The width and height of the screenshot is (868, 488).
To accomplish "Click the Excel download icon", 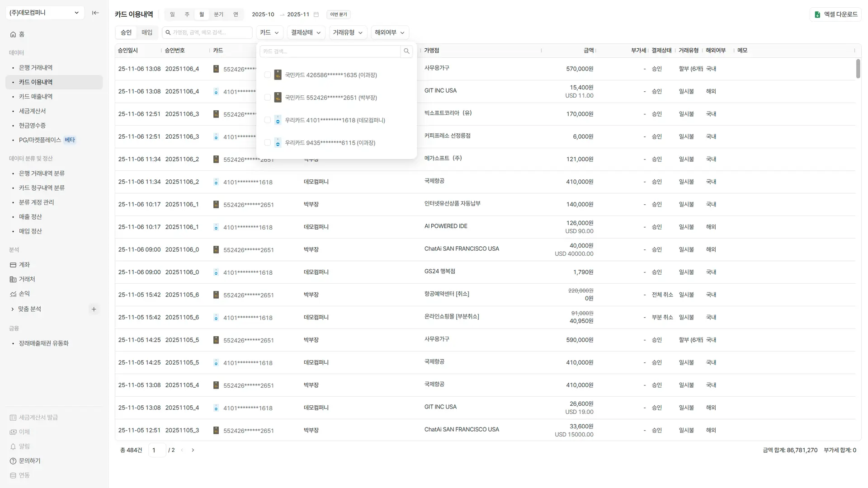I will (x=817, y=14).
